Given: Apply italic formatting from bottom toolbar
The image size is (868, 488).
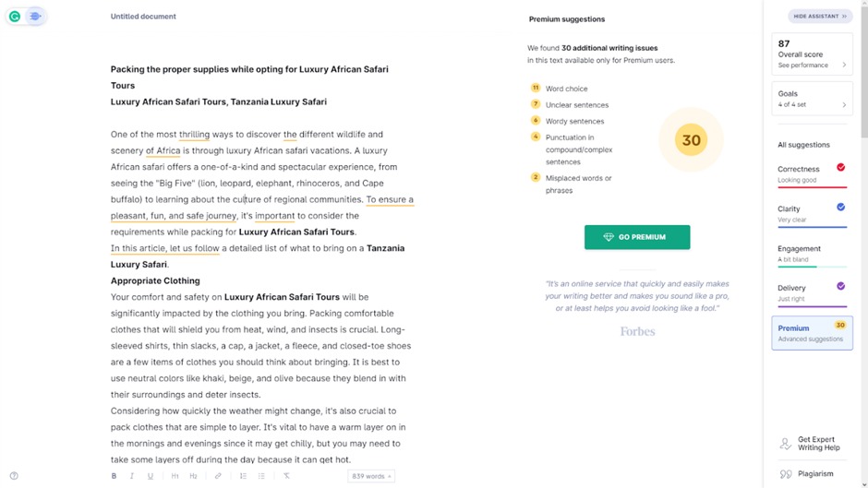Looking at the screenshot, I should click(132, 476).
